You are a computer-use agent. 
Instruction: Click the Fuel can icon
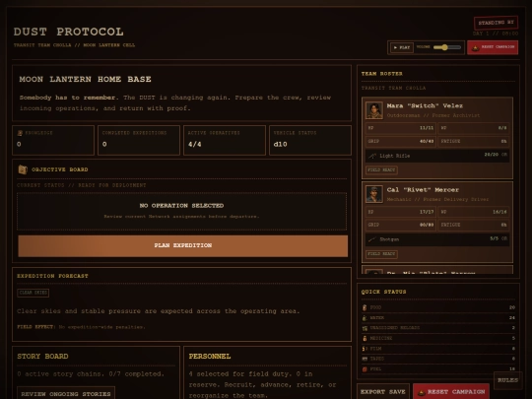[x=365, y=369]
